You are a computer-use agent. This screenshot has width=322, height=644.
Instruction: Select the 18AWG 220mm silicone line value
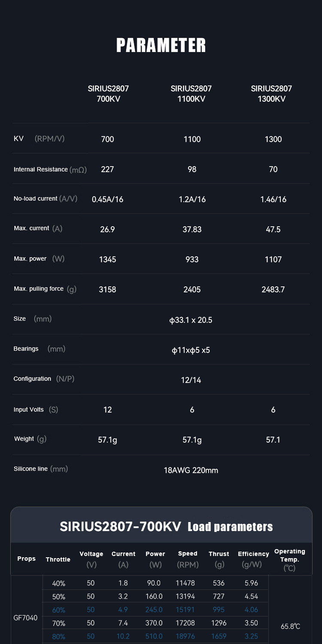191,471
